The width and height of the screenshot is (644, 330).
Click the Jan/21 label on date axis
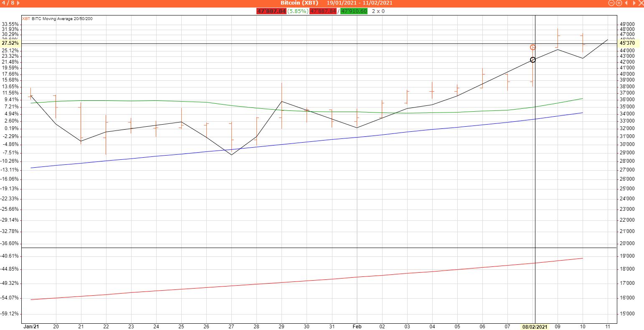pyautogui.click(x=31, y=327)
